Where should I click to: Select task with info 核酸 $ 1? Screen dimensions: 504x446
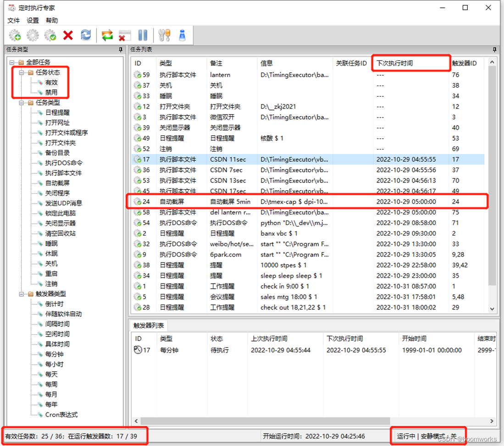(308, 138)
